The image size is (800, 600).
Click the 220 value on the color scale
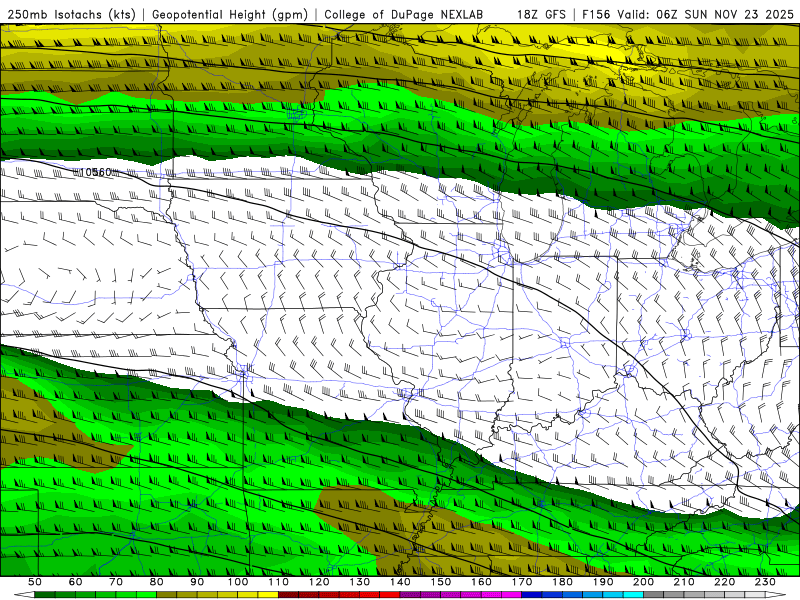pos(724,582)
